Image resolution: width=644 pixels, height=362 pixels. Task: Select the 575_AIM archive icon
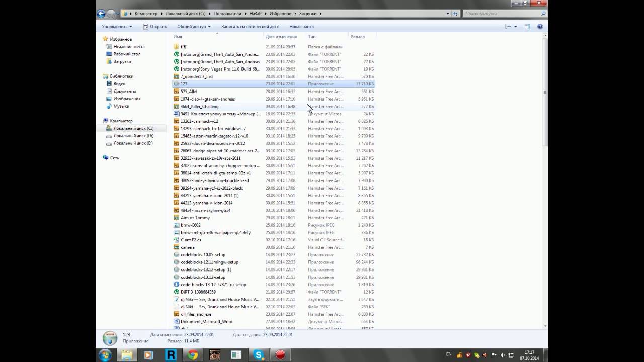tap(177, 92)
